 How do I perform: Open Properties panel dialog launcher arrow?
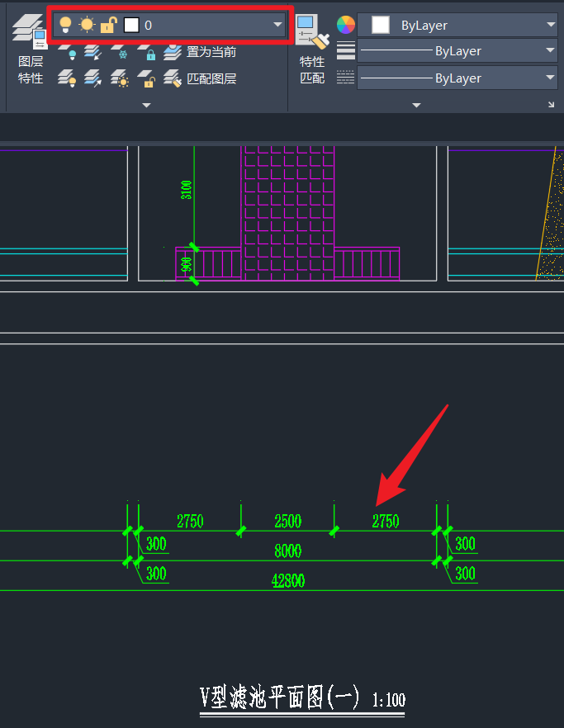(x=551, y=105)
